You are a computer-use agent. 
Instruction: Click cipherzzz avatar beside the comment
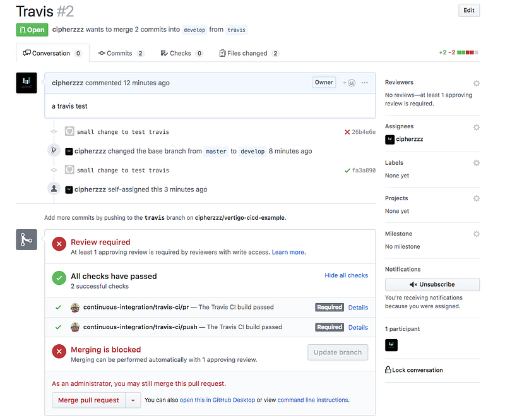coord(27,83)
